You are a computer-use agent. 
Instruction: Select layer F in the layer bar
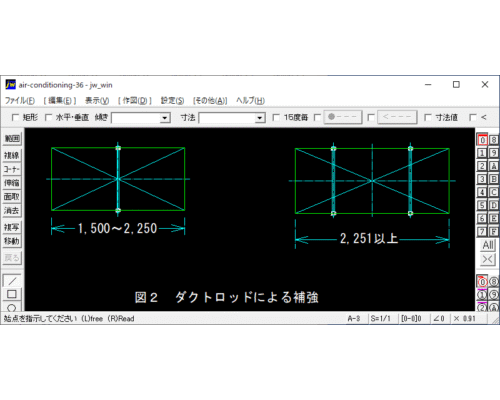pos(494,231)
